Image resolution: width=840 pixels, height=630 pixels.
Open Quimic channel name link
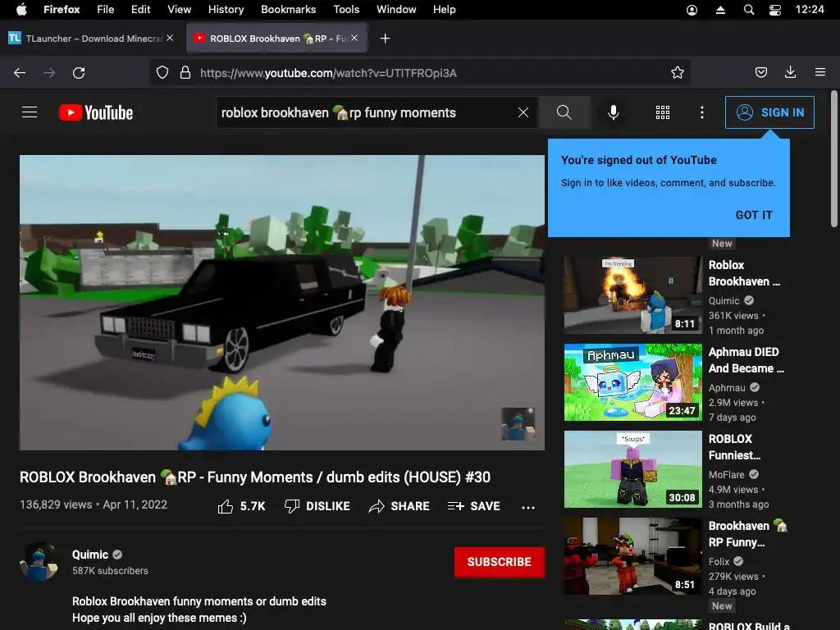tap(90, 555)
